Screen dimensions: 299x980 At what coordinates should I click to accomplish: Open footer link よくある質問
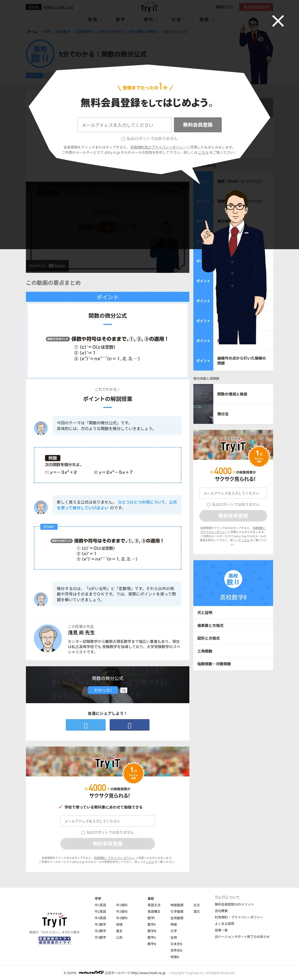coord(224,924)
